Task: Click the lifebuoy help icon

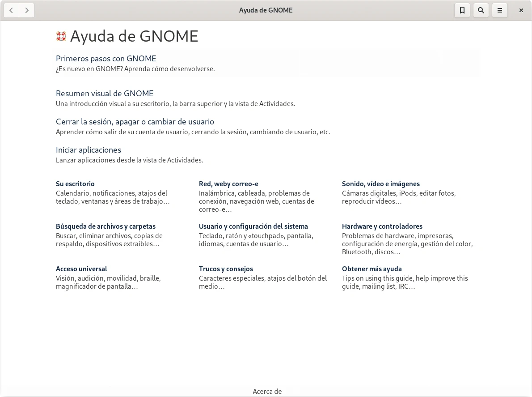Action: pyautogui.click(x=61, y=36)
